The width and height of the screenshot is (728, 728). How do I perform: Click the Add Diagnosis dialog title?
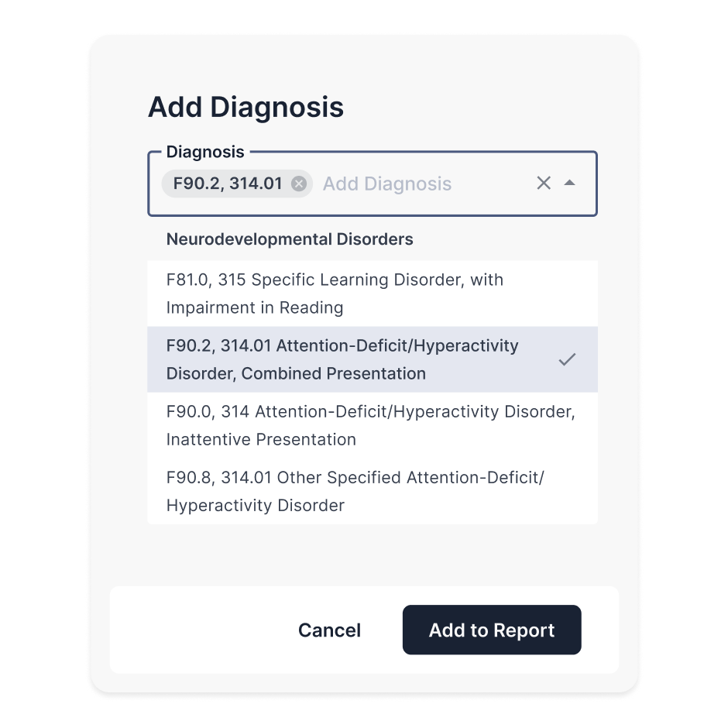click(x=246, y=107)
